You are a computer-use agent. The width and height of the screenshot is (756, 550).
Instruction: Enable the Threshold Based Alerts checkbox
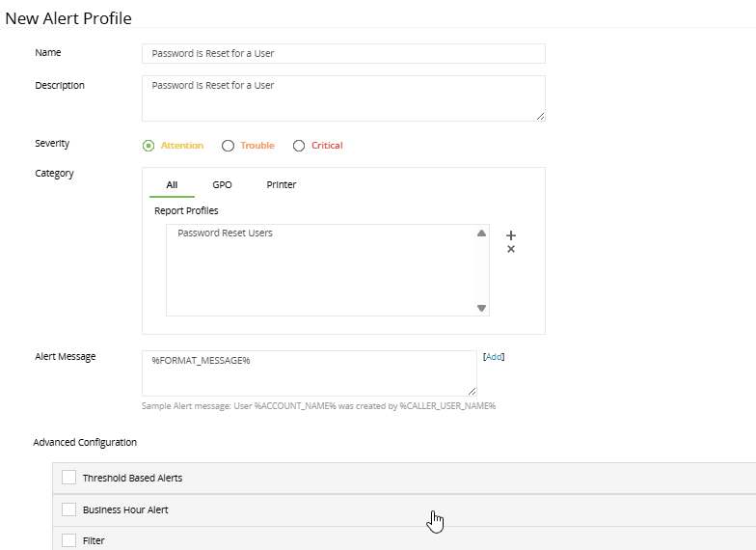point(68,478)
